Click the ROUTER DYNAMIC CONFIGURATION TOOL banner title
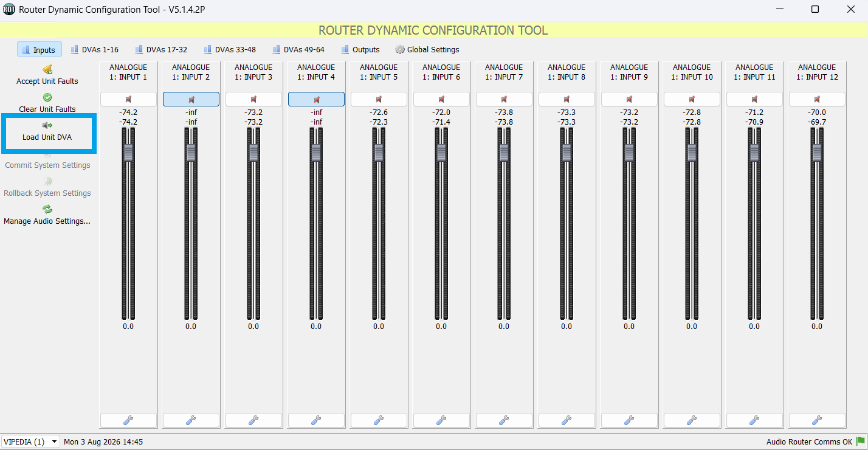This screenshot has height=450, width=868. click(x=433, y=30)
